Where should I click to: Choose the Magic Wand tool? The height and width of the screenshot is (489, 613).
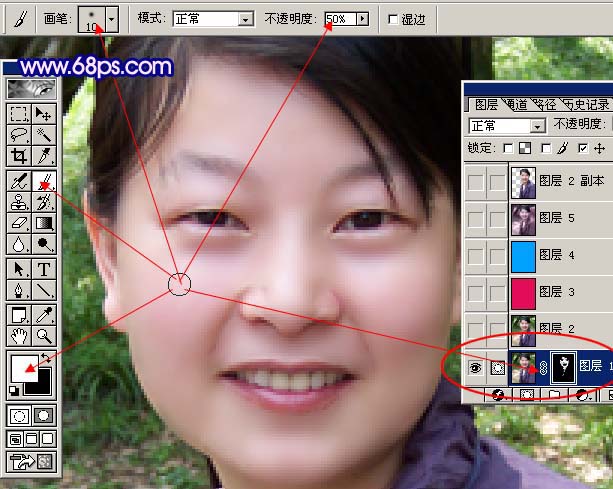pos(45,134)
